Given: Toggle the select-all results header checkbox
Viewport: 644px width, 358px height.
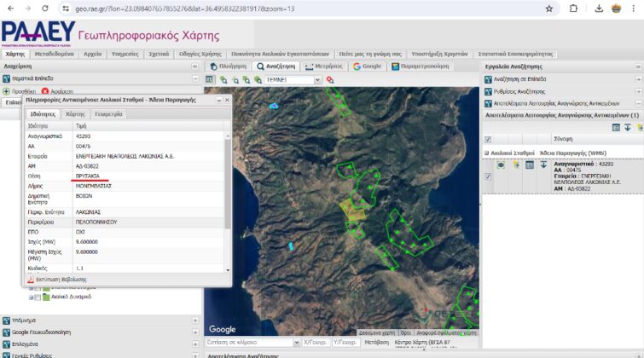Looking at the screenshot, I should [x=488, y=140].
